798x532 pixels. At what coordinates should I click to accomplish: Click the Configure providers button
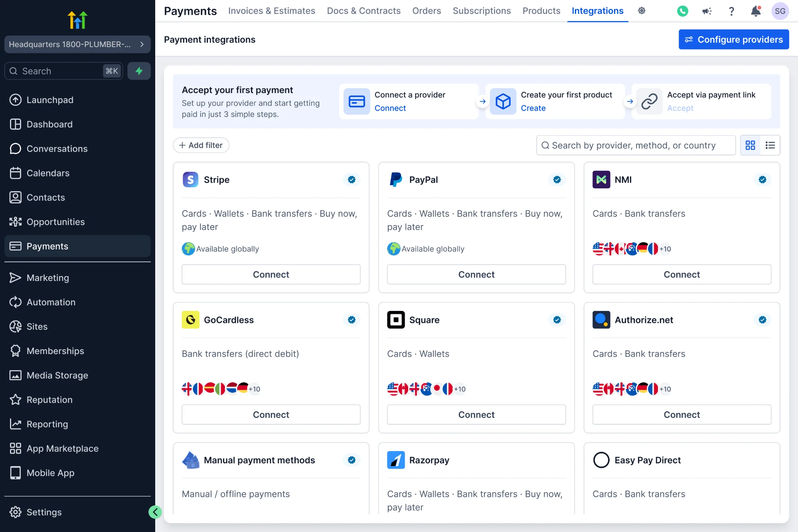tap(734, 40)
